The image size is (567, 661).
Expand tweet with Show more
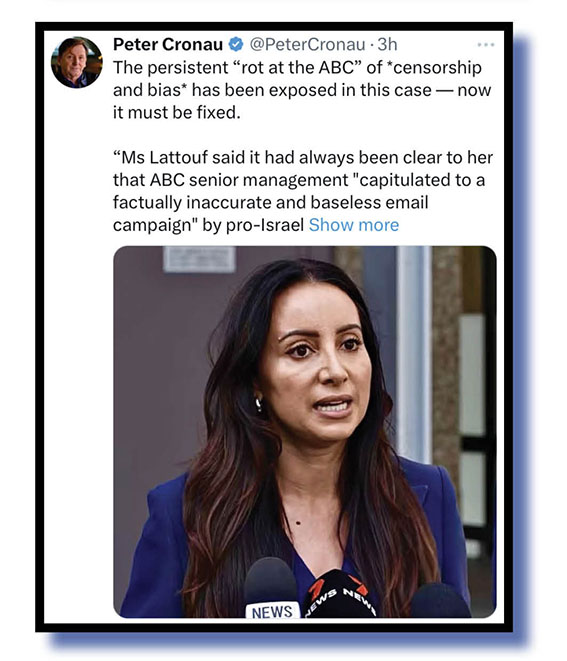[x=354, y=225]
